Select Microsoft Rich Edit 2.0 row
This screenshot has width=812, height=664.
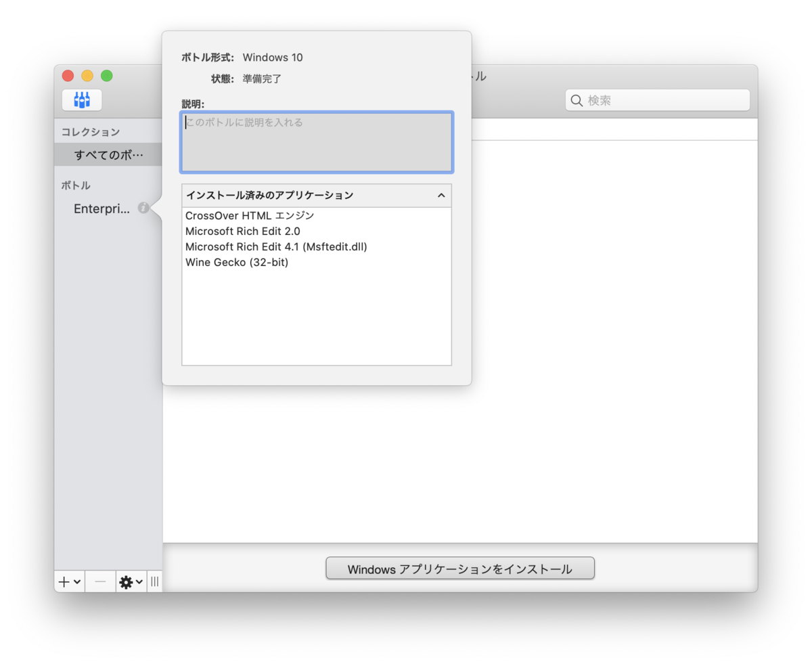click(x=317, y=231)
